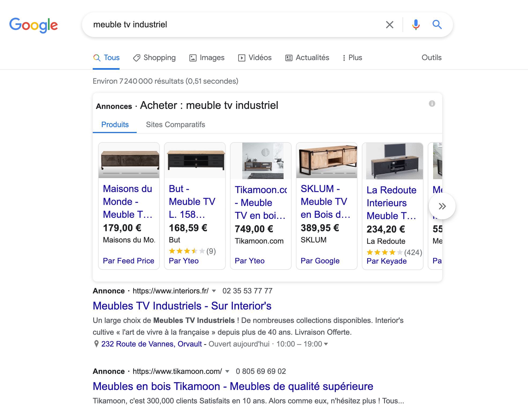528x420 pixels.
Task: Click the Par Keyade link
Action: (x=386, y=261)
